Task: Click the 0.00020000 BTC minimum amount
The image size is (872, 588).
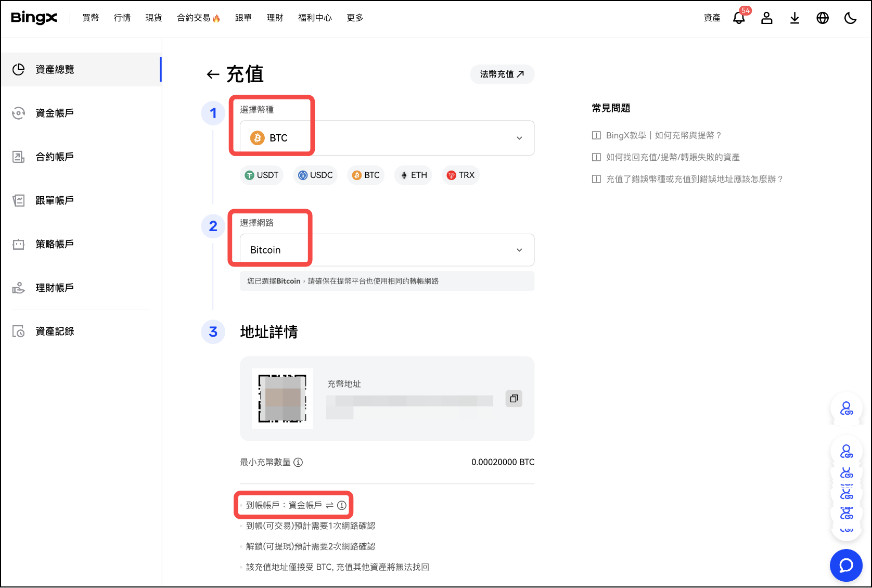Action: pos(503,462)
